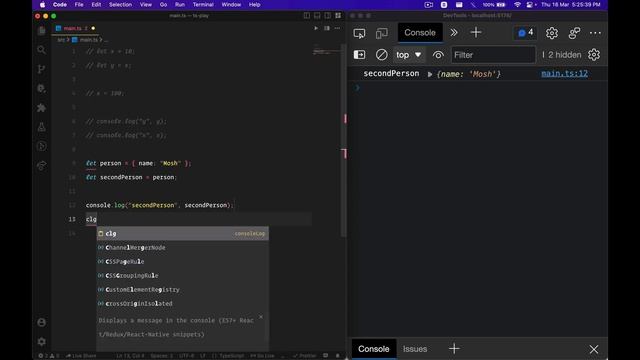Show more DevTools tabs chevron
This screenshot has height=360, width=640.
[x=454, y=33]
